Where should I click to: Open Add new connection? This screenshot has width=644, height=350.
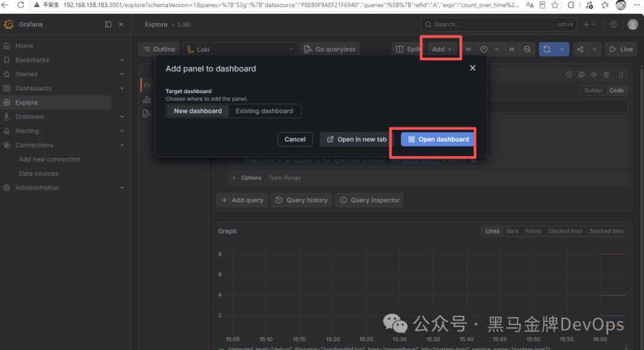click(x=49, y=159)
